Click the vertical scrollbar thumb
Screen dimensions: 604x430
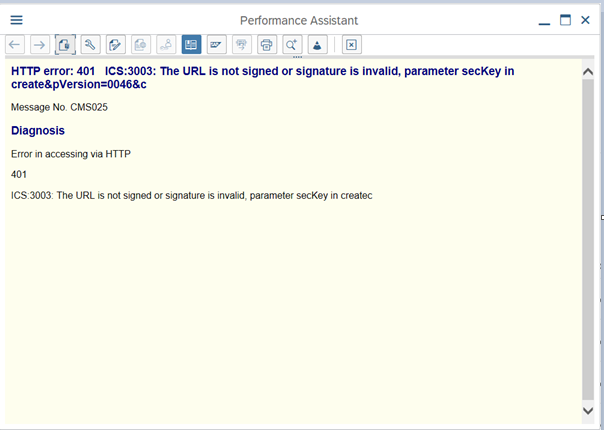coord(588,240)
